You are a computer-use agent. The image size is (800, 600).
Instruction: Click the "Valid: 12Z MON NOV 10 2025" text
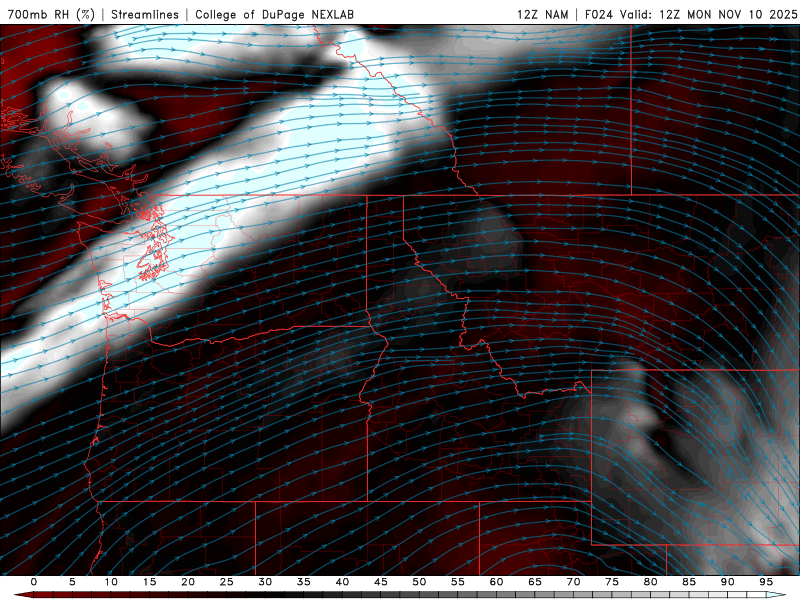pyautogui.click(x=708, y=14)
